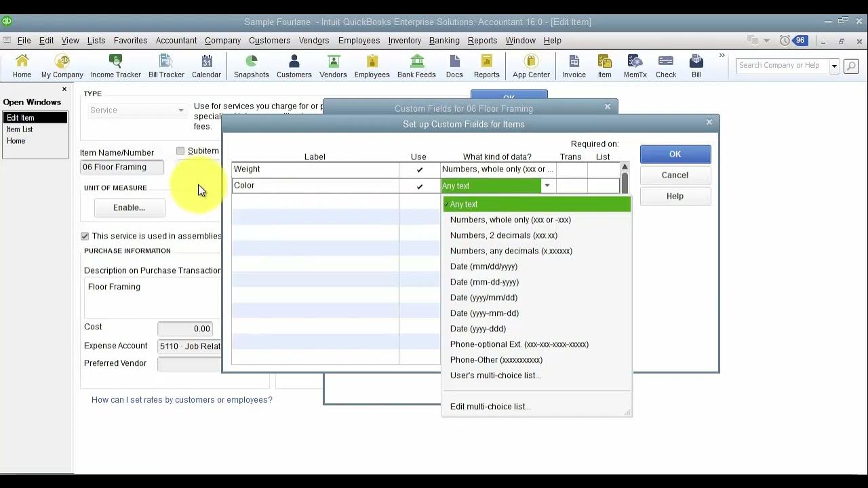Choose 'Phone-Other' option

pos(536,360)
